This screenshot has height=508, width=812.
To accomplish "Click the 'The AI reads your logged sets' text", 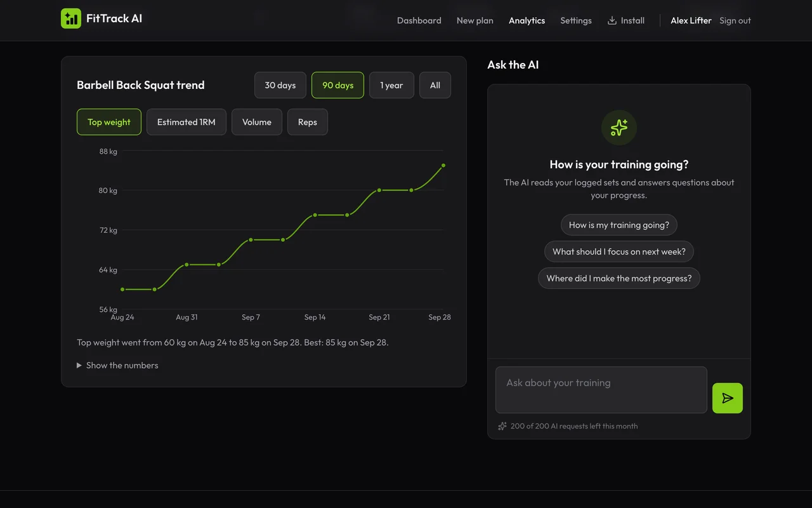I will (x=619, y=189).
